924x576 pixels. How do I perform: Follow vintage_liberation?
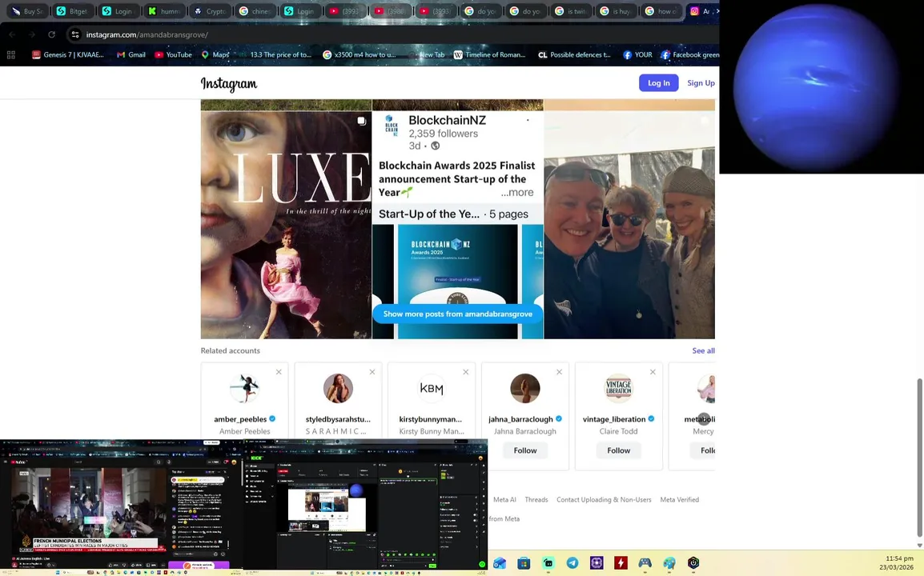pos(619,450)
